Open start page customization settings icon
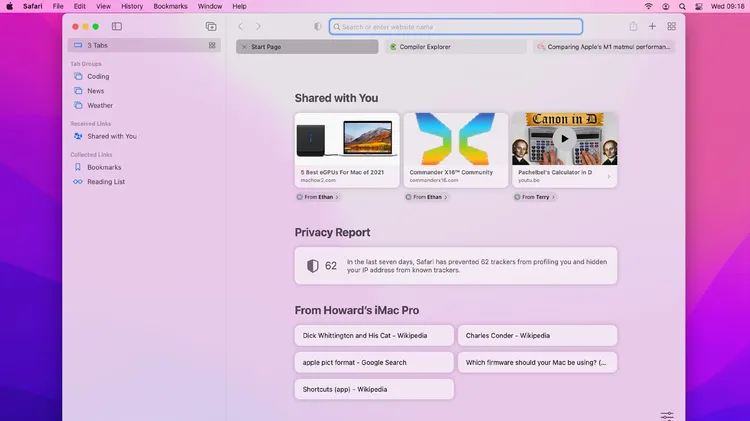This screenshot has width=750, height=421. 667,416
